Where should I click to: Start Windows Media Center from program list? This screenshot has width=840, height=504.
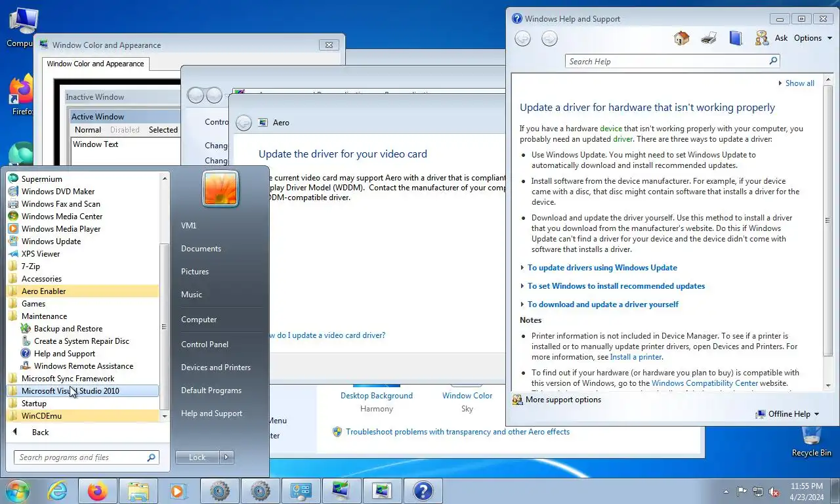[62, 216]
